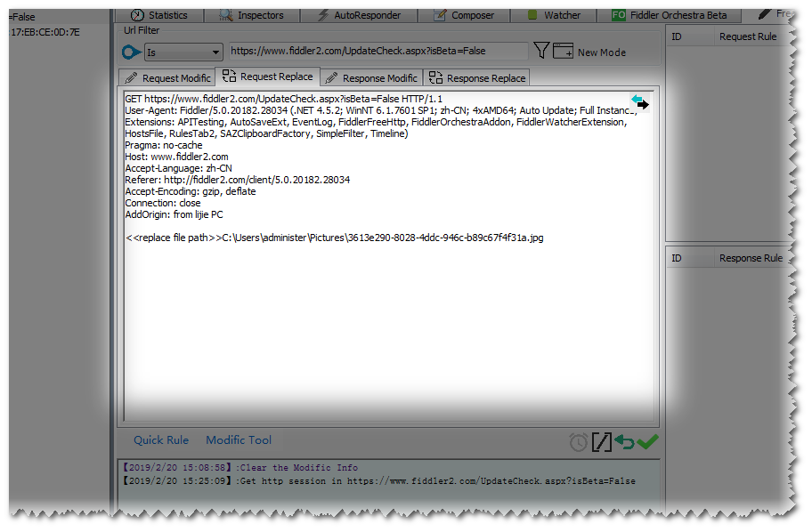Switch to Fiddler Orchestra Beta tab
The image size is (812, 532).
pyautogui.click(x=670, y=15)
